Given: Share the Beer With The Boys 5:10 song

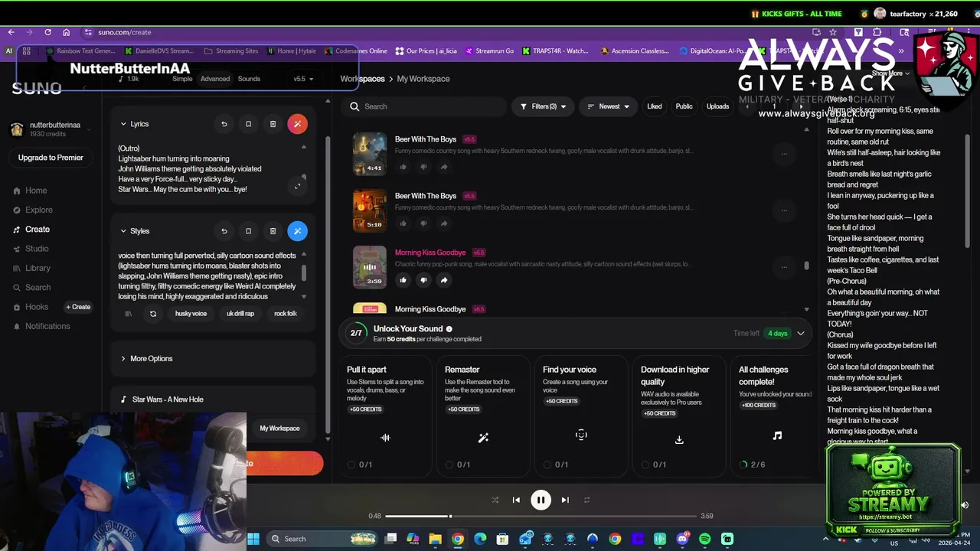Looking at the screenshot, I should 443,223.
